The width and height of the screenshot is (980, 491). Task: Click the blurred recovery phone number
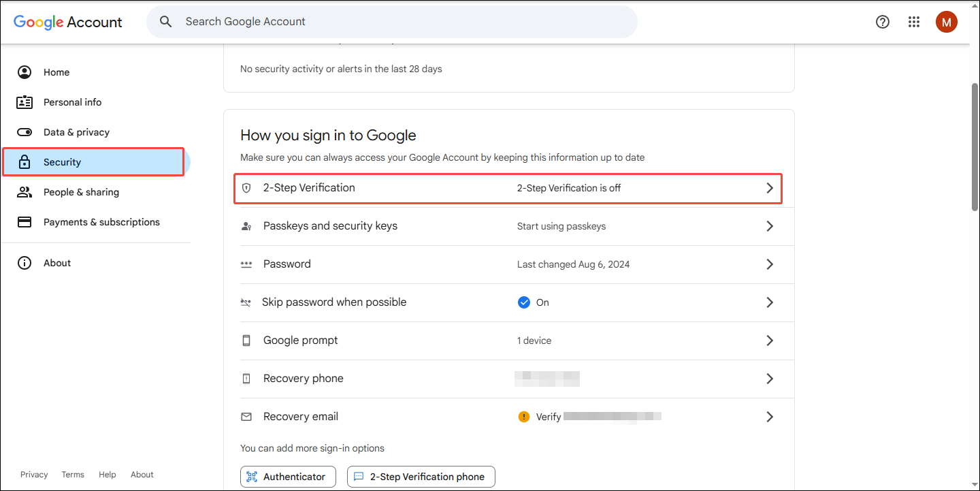(547, 379)
